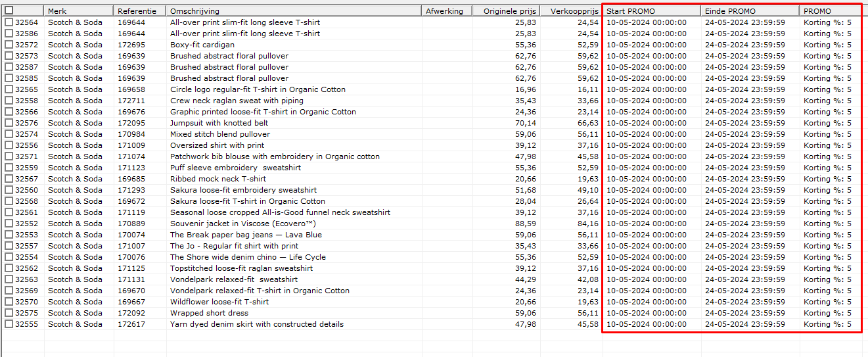Viewport: 868px width, 357px height.
Task: Check the box for row 32556
Action: point(9,145)
